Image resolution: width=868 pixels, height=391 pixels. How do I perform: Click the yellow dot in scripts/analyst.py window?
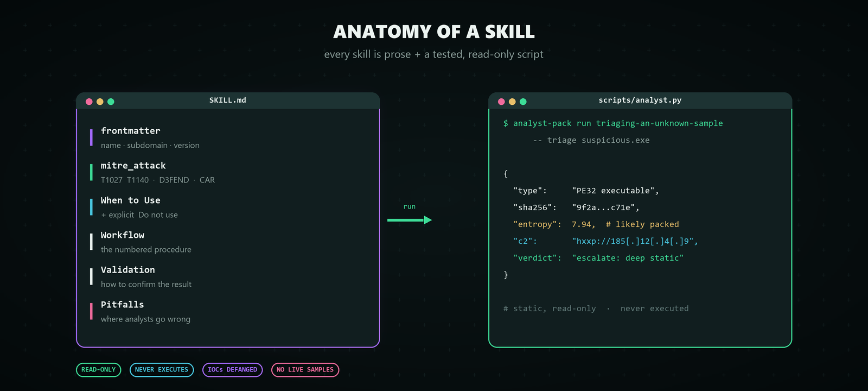point(512,102)
